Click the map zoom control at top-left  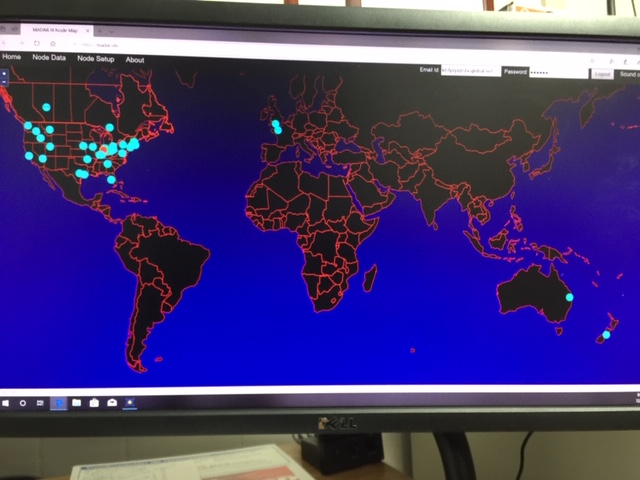coord(4,76)
